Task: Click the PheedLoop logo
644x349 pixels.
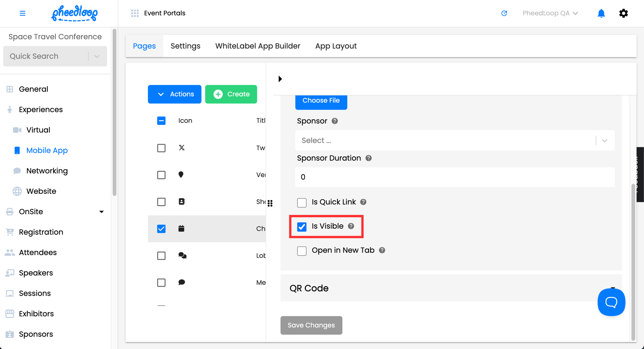Action: [x=75, y=13]
